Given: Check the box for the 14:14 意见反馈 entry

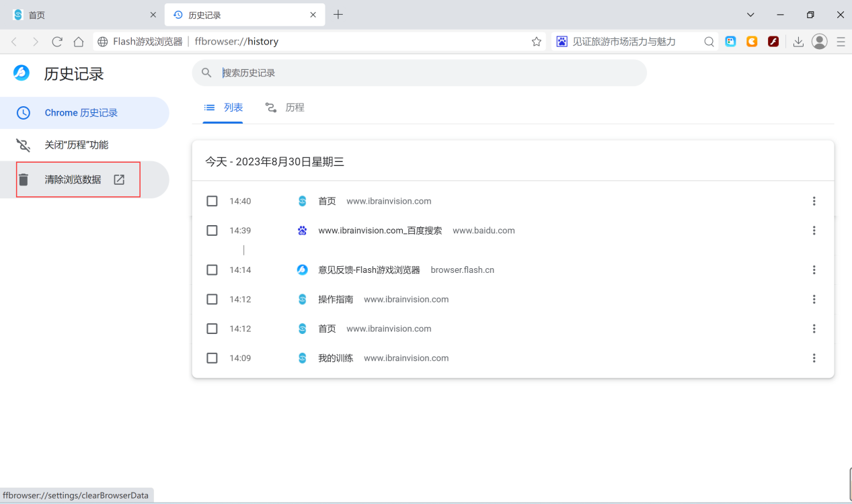Looking at the screenshot, I should coord(212,270).
